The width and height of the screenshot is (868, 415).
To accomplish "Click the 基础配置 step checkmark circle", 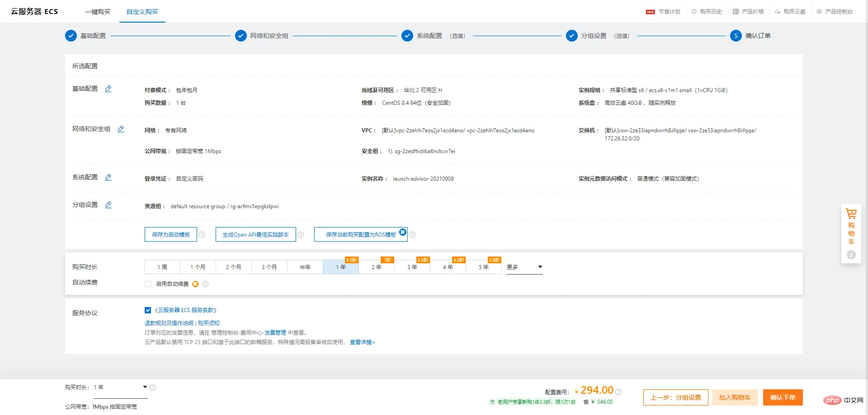I will pos(71,36).
